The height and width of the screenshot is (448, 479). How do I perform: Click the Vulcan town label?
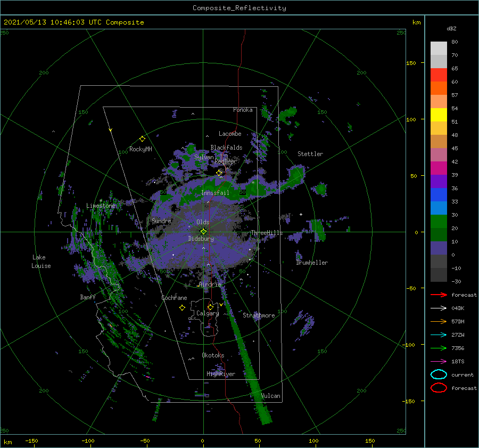coord(271,396)
